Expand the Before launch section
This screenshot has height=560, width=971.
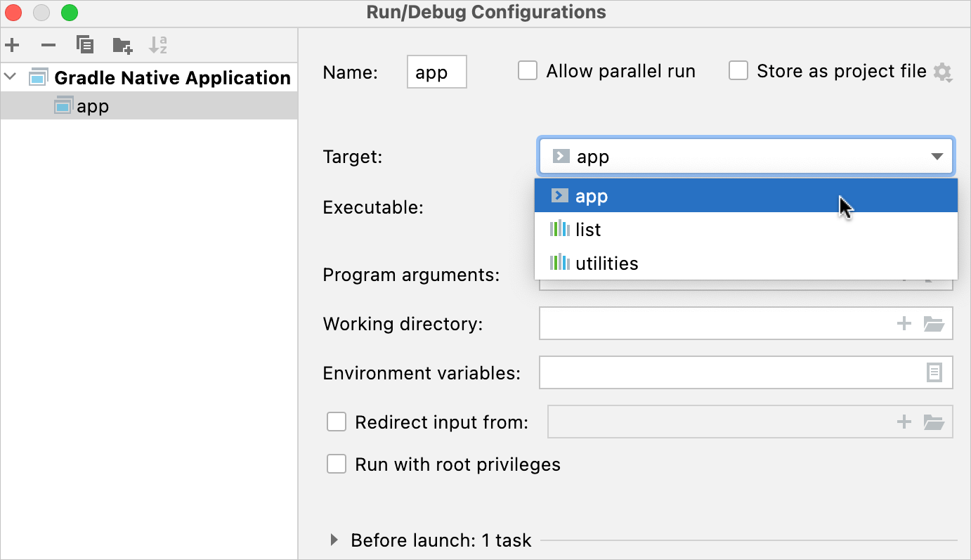click(x=334, y=540)
